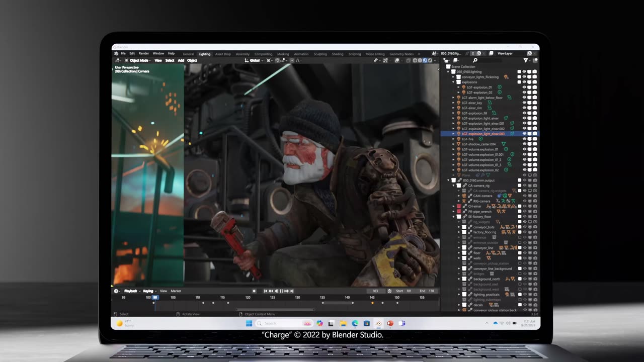Toggle X-ray mode icon
The height and width of the screenshot is (362, 644).
408,60
